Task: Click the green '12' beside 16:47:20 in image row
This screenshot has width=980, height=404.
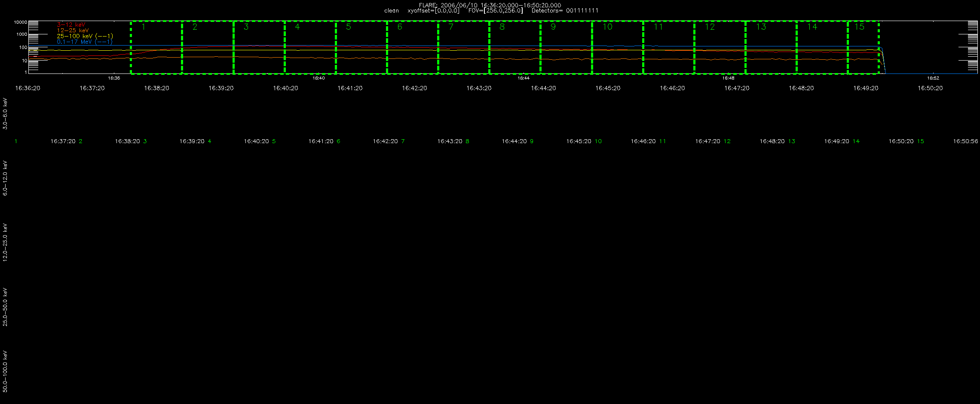Action: pos(727,141)
